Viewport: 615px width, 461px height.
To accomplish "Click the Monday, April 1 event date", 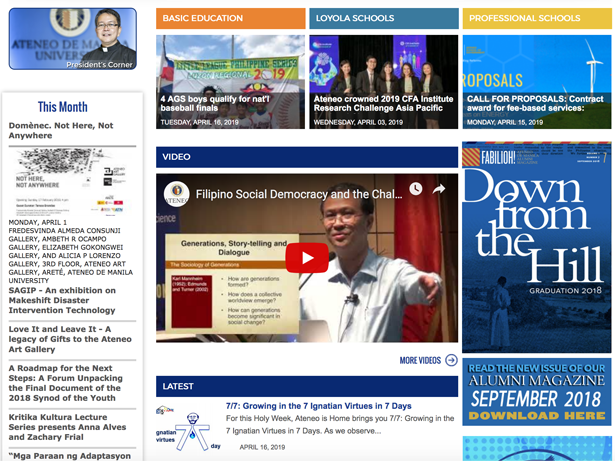I will (x=38, y=222).
